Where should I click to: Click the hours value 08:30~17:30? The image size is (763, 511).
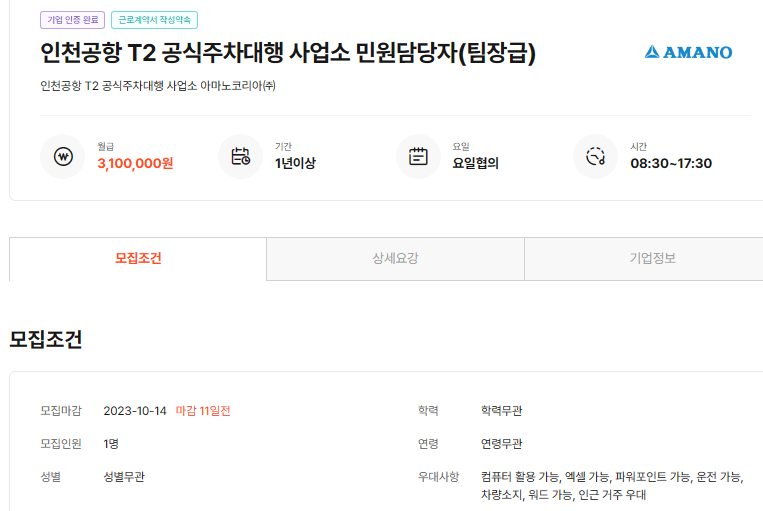tap(671, 163)
